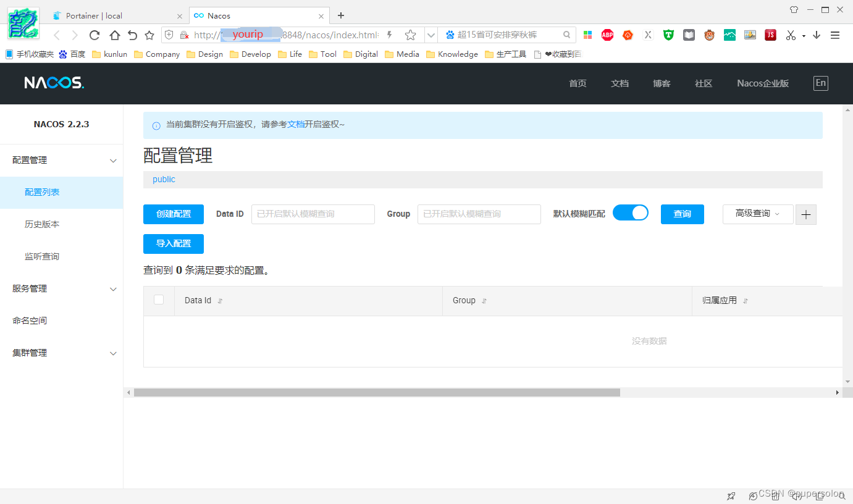Click the plus button beside 高级查询
The width and height of the screenshot is (853, 504).
[x=806, y=215]
